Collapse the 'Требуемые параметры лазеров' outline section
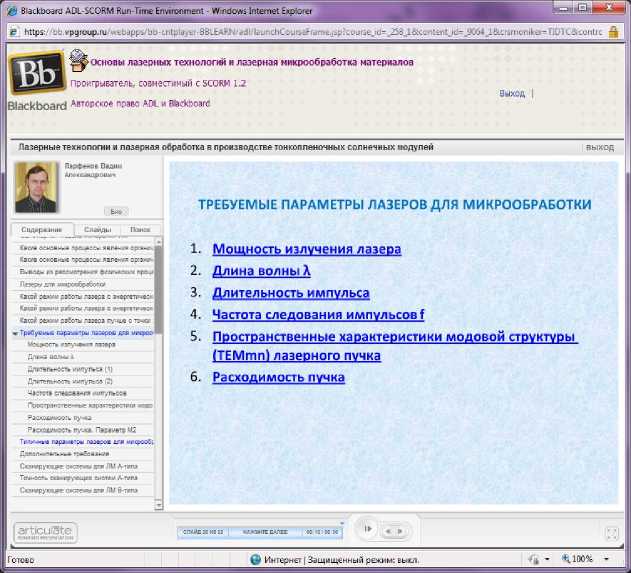 [15, 332]
